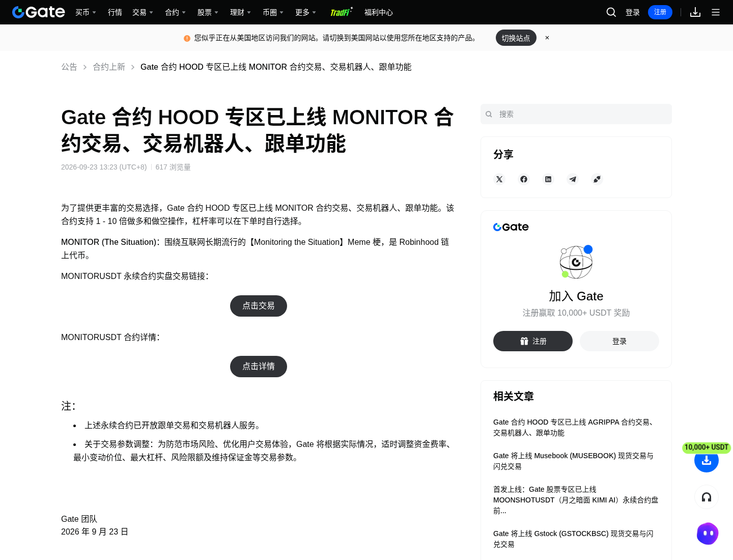Screen dimensions: 733x560
Task: Open related article about Musebook 现货交易
Action: tap(576, 461)
